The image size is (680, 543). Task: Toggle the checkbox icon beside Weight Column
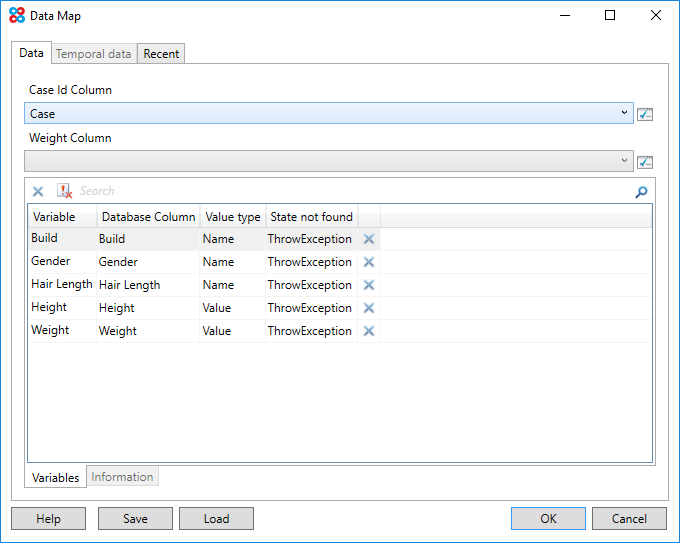(x=645, y=162)
